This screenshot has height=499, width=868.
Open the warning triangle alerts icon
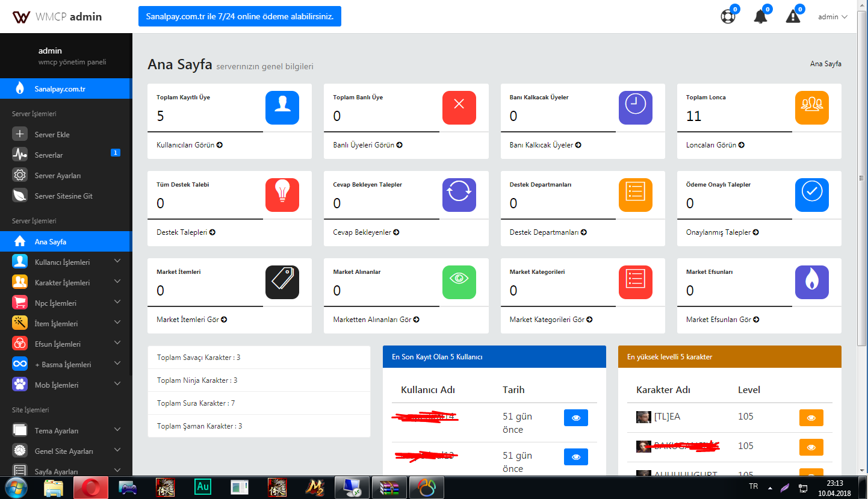[x=793, y=16]
